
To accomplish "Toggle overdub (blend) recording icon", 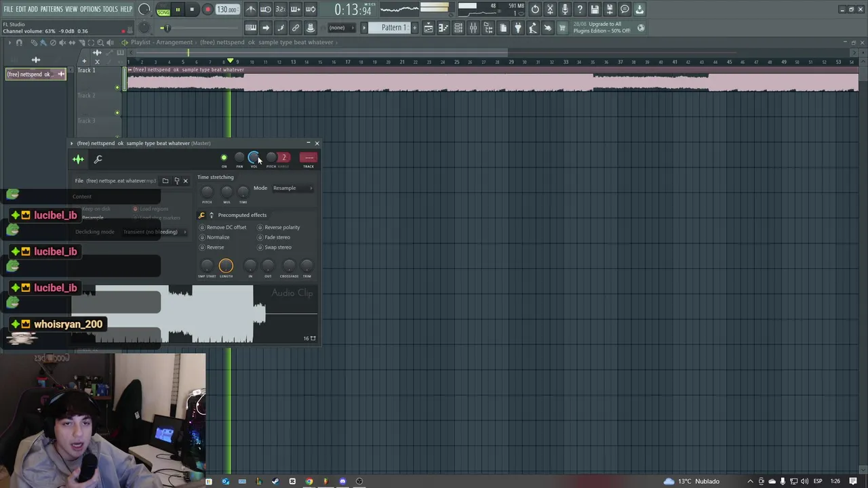I will 296,9.
